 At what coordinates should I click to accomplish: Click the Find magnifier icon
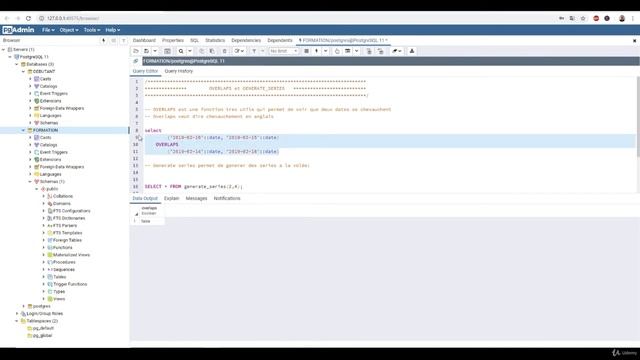[x=181, y=51]
